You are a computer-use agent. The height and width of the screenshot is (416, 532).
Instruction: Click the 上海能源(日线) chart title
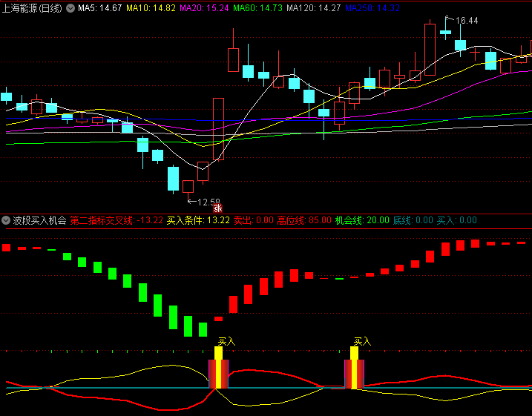click(x=32, y=8)
